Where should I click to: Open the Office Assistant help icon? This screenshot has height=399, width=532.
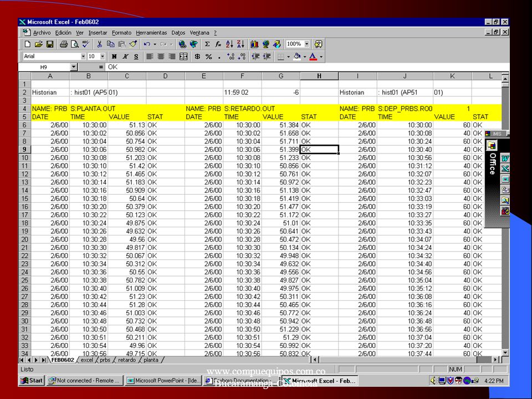(318, 44)
